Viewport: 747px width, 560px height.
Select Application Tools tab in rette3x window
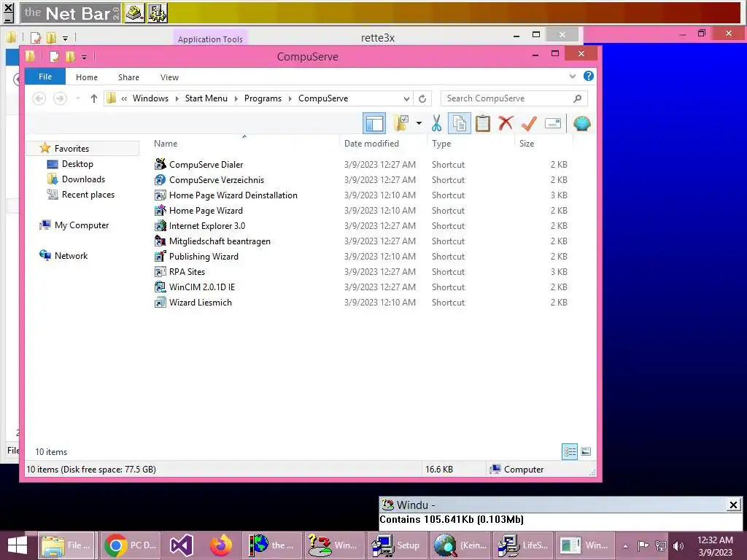210,39
